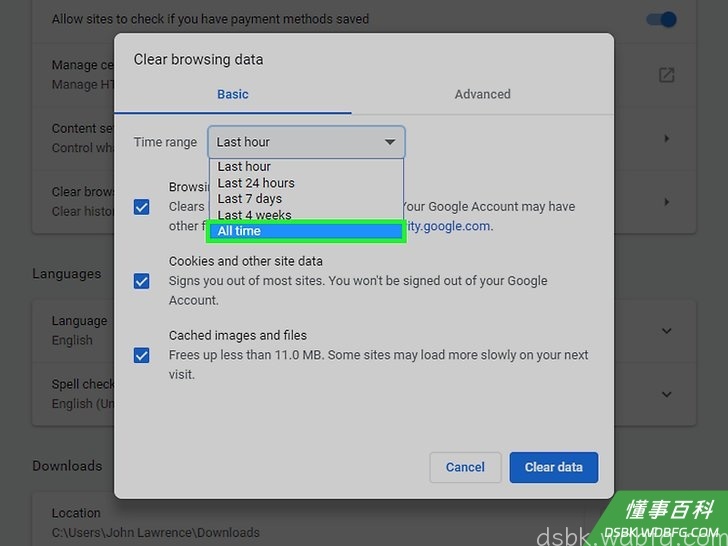This screenshot has height=546, width=728.
Task: Click the Cancel button
Action: (465, 467)
